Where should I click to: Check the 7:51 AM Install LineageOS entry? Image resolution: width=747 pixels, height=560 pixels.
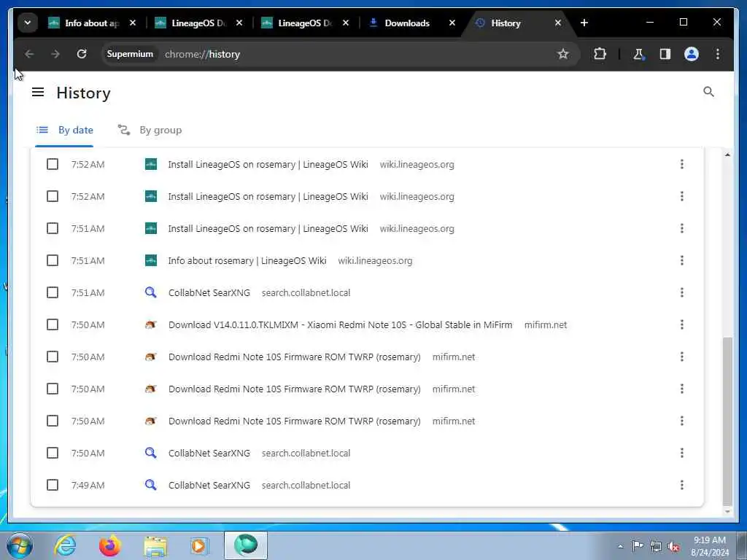click(x=53, y=228)
